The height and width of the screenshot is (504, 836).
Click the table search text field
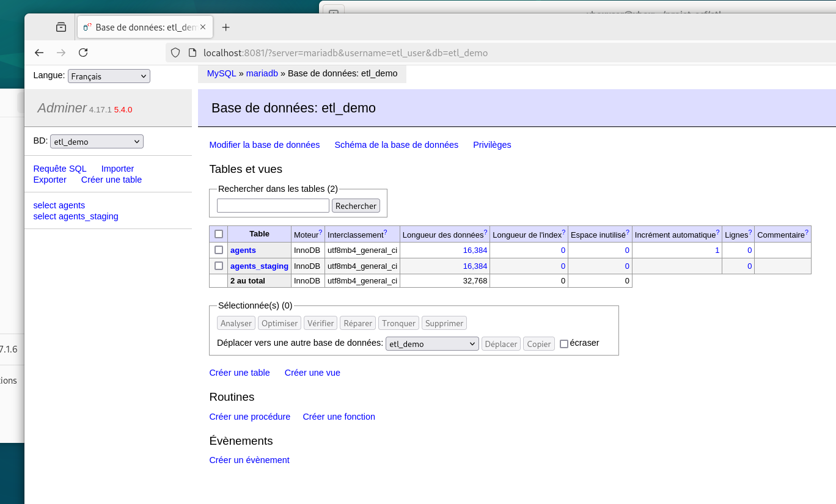(x=273, y=206)
